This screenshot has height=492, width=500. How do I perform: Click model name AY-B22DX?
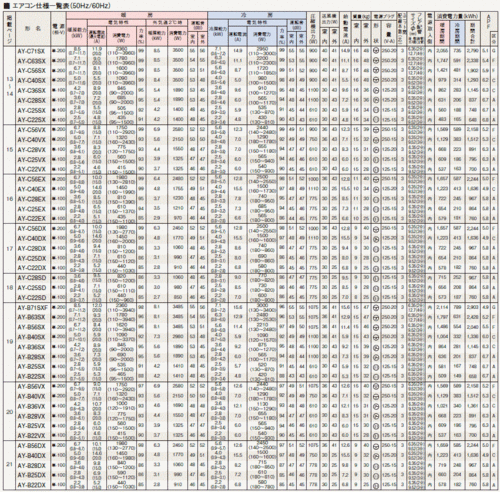32,485
